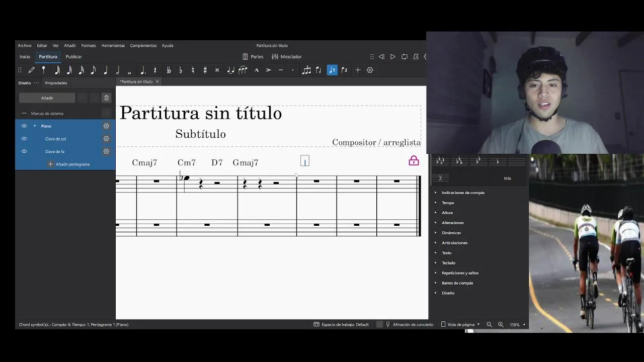Image resolution: width=644 pixels, height=362 pixels.
Task: Add staccato articulation
Action: [293, 70]
